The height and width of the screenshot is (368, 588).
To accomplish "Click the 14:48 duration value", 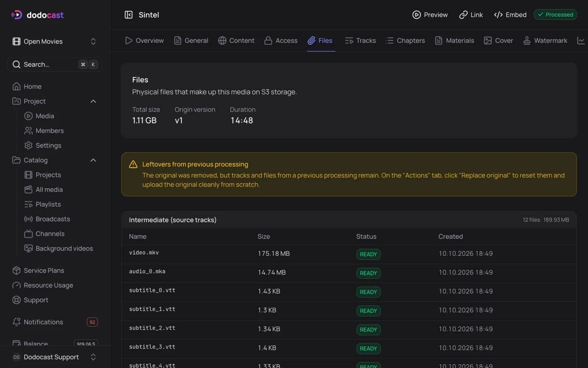I will [x=242, y=120].
